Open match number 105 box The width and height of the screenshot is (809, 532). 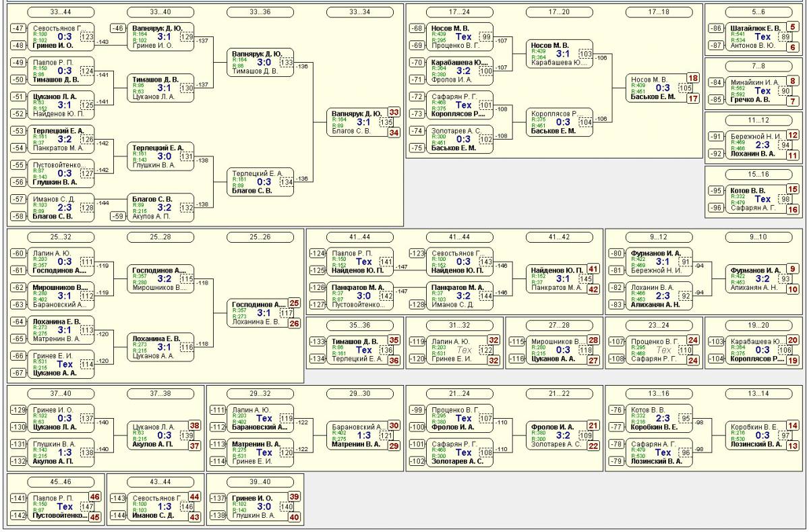click(685, 88)
